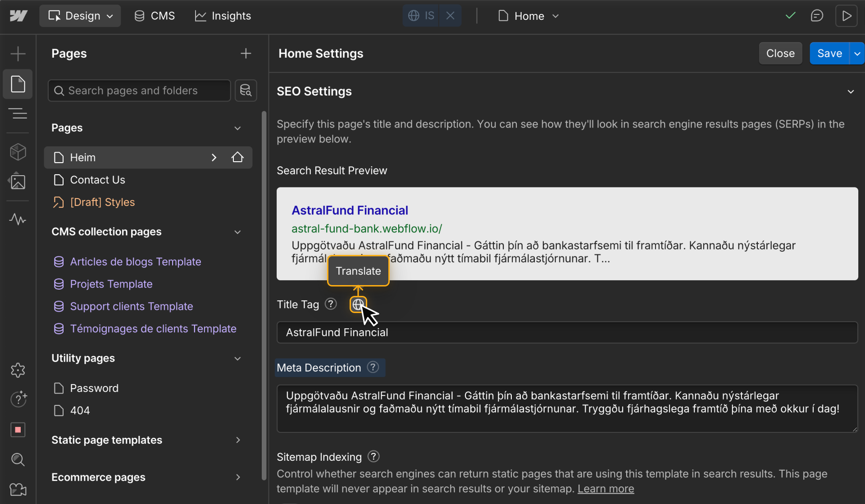Switch to the CMS tab

(154, 15)
